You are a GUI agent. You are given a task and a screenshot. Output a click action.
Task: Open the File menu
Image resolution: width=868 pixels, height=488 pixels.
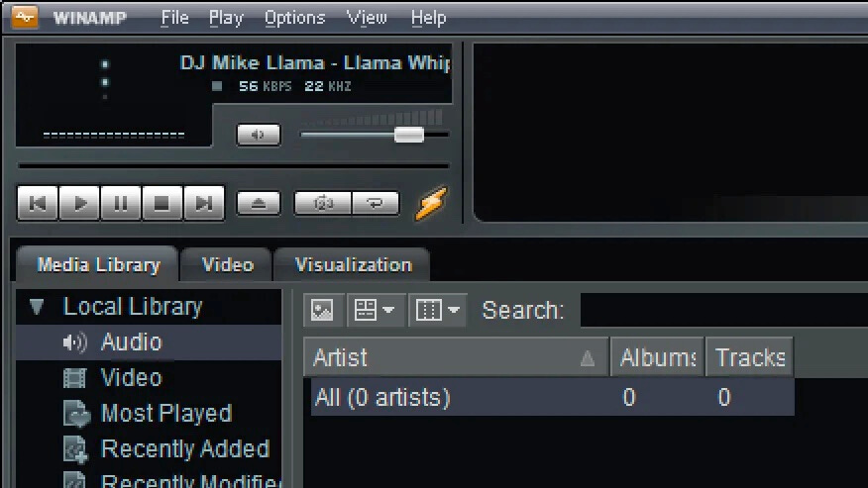[174, 18]
